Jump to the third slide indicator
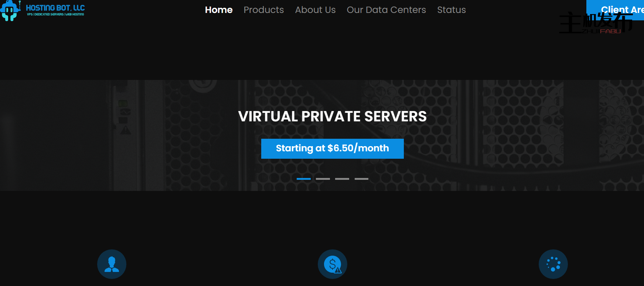The height and width of the screenshot is (286, 644). pos(342,179)
